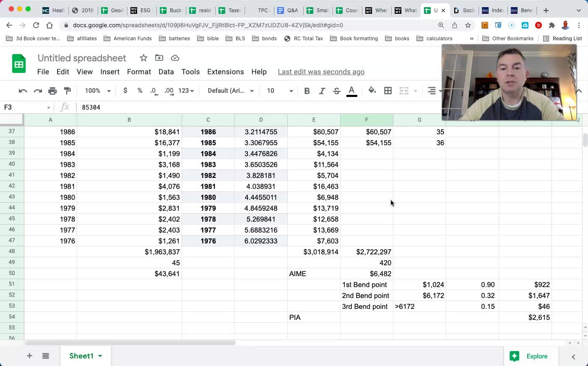Open the Default (Arial) font dropdown

(x=231, y=91)
